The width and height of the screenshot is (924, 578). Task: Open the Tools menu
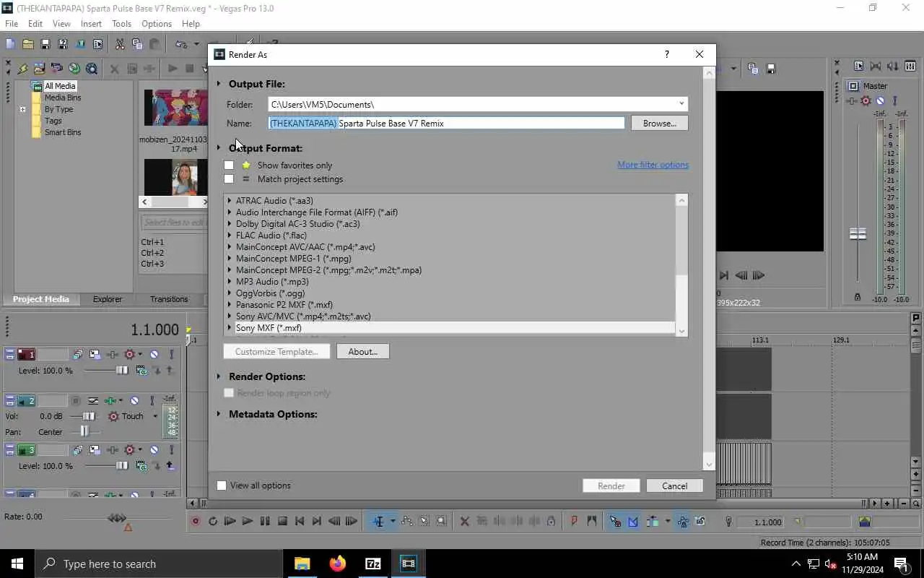coord(121,24)
